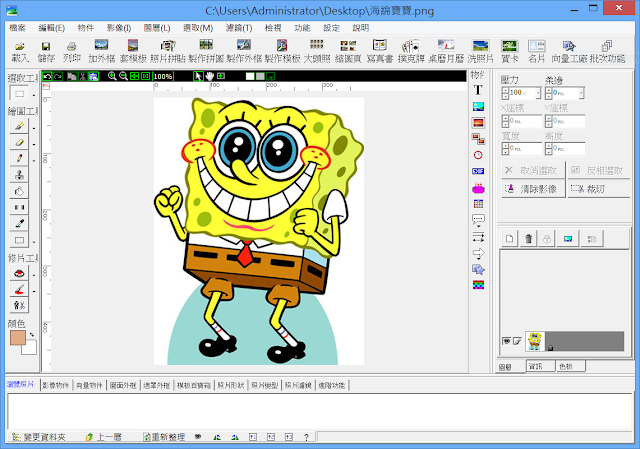The image size is (640, 449).
Task: Open the 寫真書 photo book tool
Action: click(380, 52)
